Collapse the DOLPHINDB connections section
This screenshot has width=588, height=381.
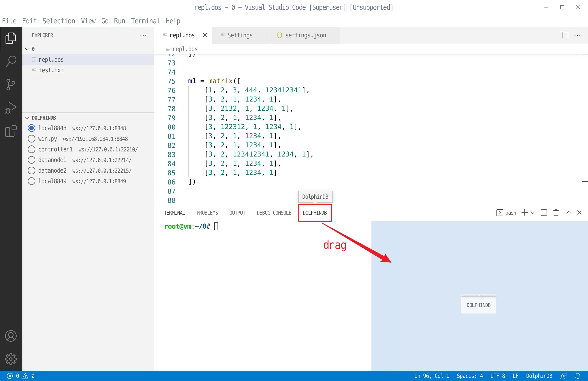pyautogui.click(x=27, y=118)
